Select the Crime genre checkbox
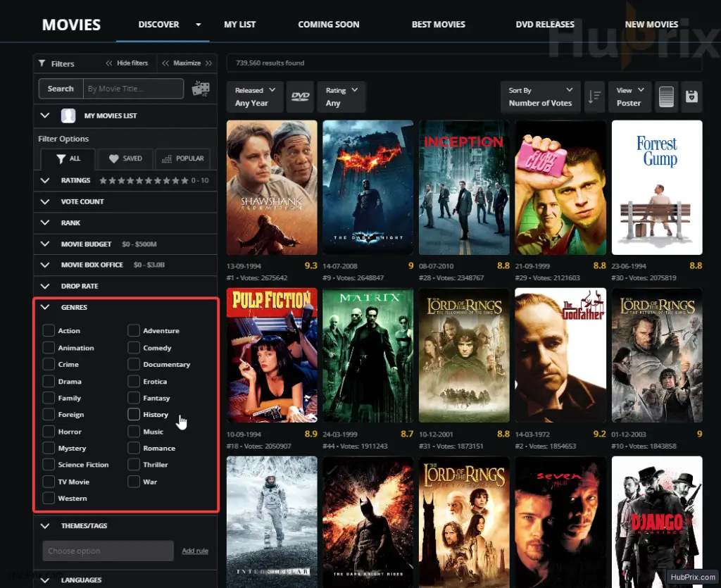The width and height of the screenshot is (721, 588). pos(49,364)
